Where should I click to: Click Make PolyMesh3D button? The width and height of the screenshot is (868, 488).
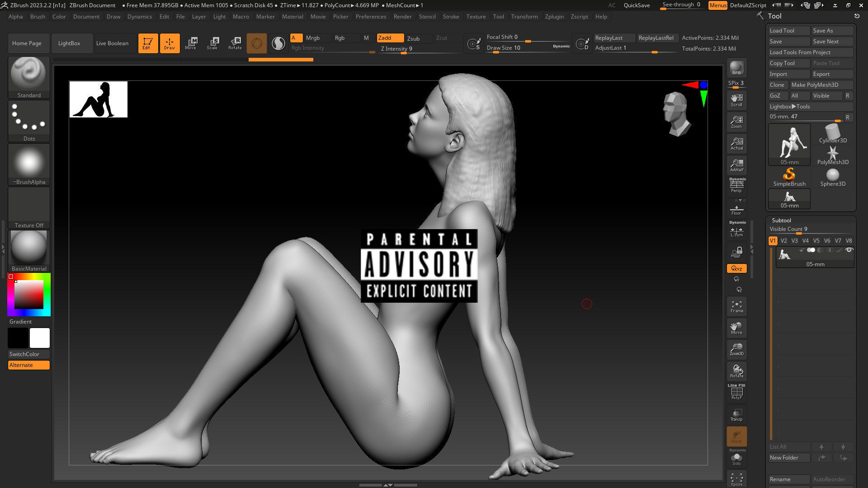821,85
